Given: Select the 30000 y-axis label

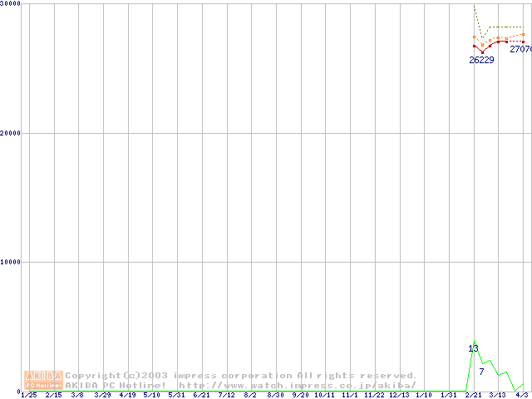Looking at the screenshot, I should [10, 4].
